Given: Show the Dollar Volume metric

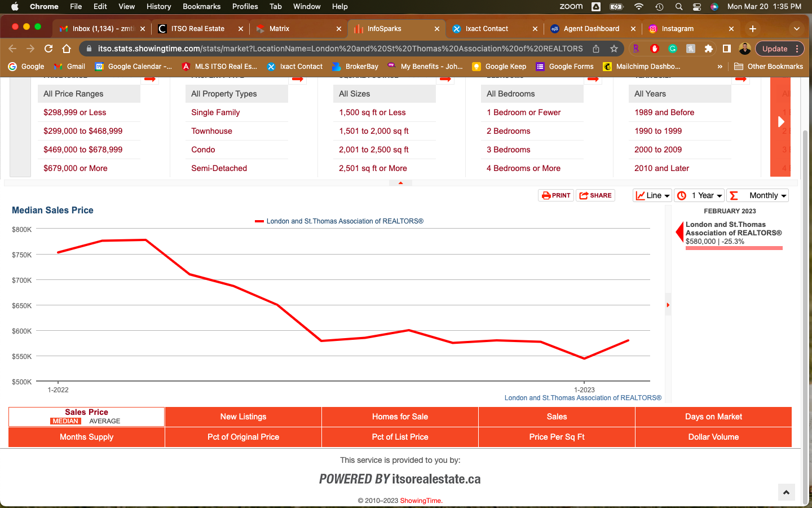Looking at the screenshot, I should (x=713, y=437).
